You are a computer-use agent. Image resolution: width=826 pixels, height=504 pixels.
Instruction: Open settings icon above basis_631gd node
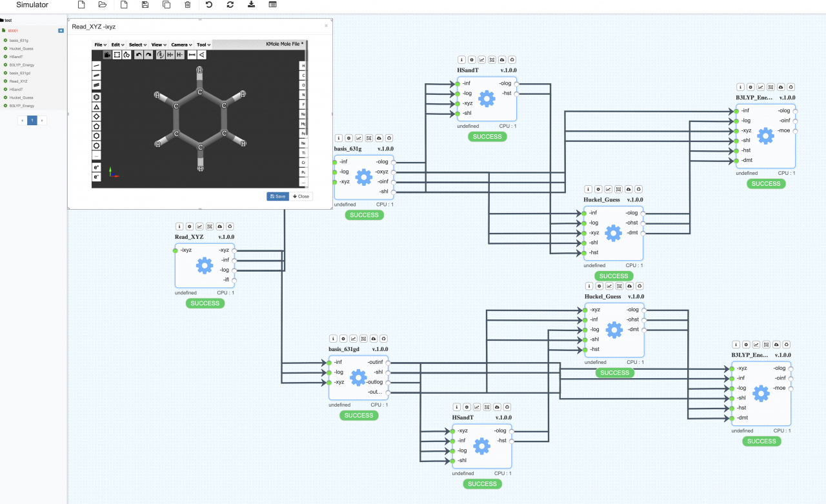tap(343, 338)
